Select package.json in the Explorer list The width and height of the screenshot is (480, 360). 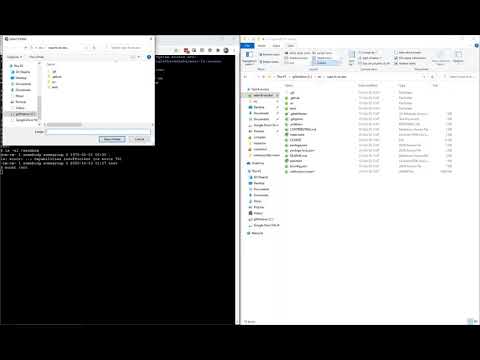[x=298, y=145]
